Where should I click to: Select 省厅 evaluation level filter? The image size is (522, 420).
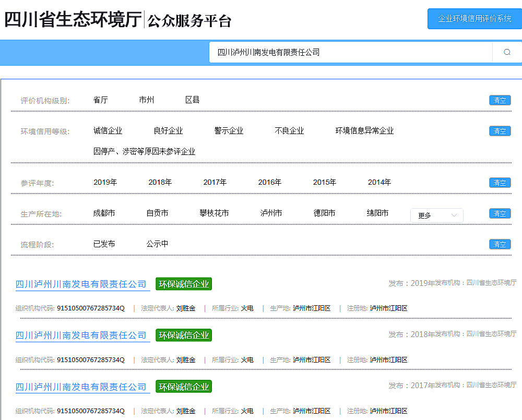(x=100, y=100)
